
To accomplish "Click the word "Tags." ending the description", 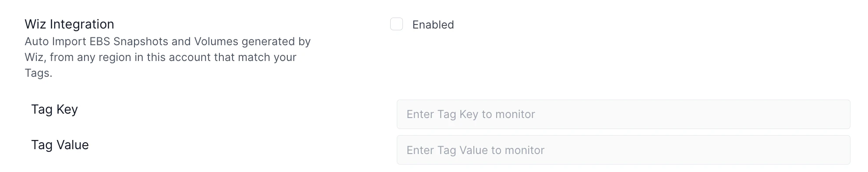I will coord(39,73).
